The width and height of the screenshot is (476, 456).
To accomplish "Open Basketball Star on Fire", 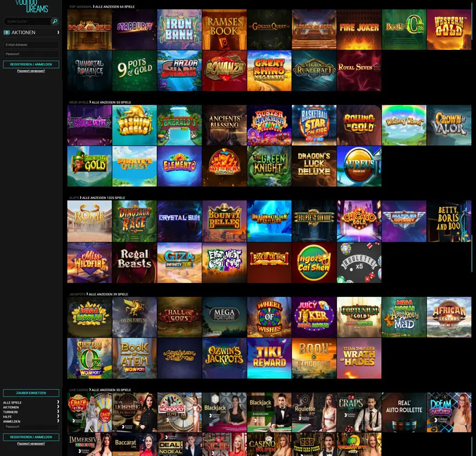I will [314, 125].
